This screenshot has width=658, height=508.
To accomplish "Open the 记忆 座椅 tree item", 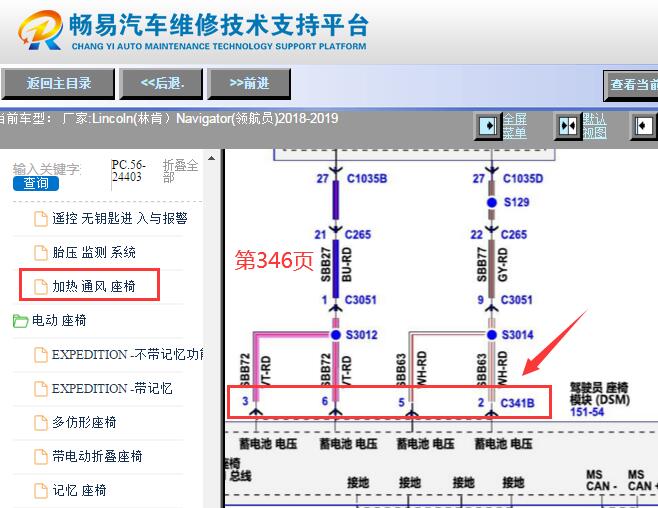I will click(79, 490).
